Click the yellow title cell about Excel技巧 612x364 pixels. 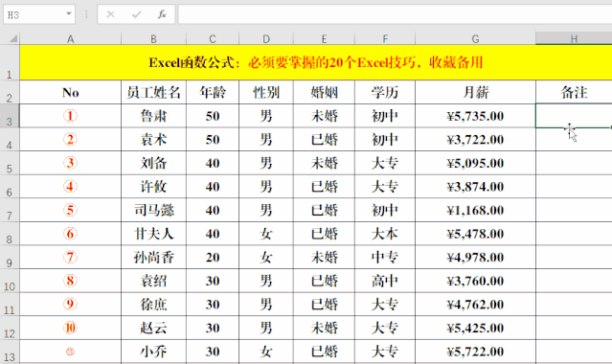coord(316,62)
